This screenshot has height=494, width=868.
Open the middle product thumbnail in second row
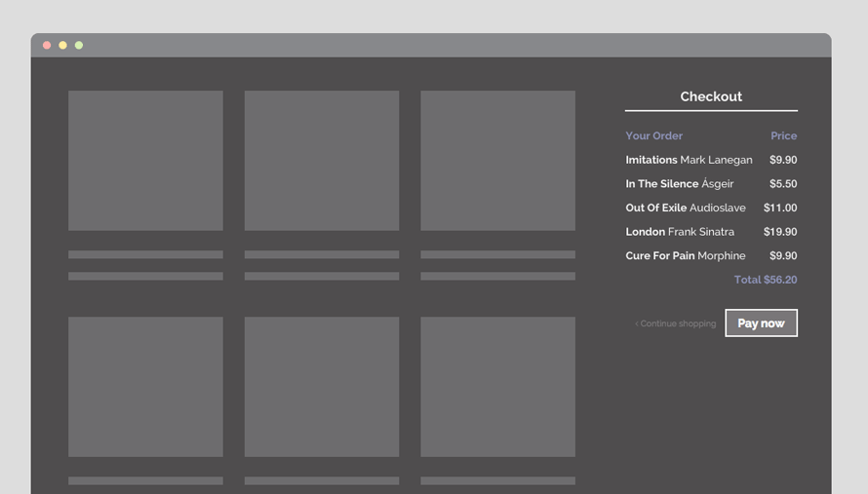pyautogui.click(x=322, y=386)
